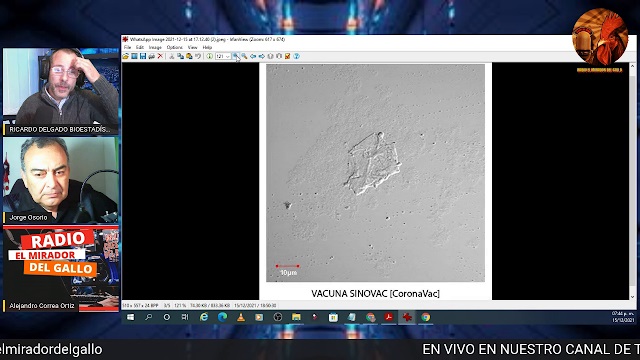The height and width of the screenshot is (360, 640).
Task: Open Task View from the taskbar
Action: [185, 317]
